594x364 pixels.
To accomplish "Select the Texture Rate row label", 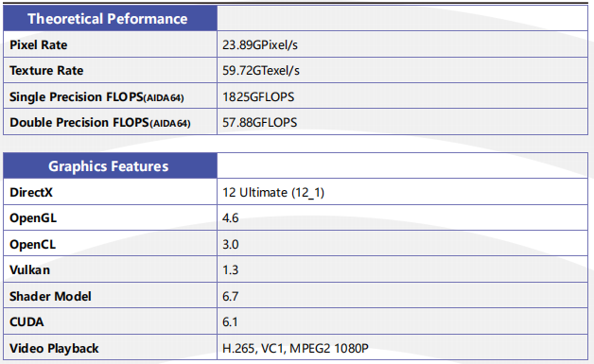I will [46, 71].
